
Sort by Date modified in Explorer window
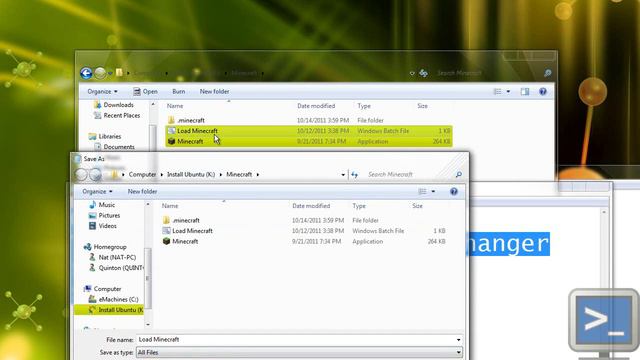click(x=316, y=106)
